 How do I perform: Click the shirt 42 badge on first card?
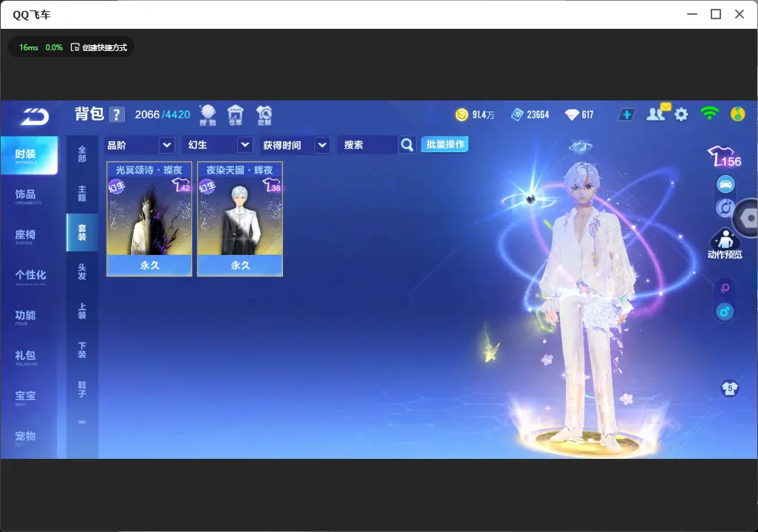click(181, 185)
